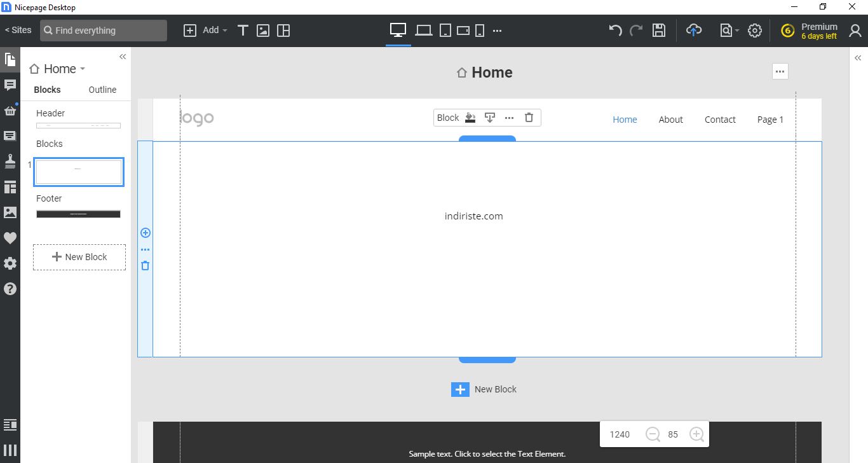Redo the last action
The height and width of the screenshot is (463, 868).
[636, 31]
